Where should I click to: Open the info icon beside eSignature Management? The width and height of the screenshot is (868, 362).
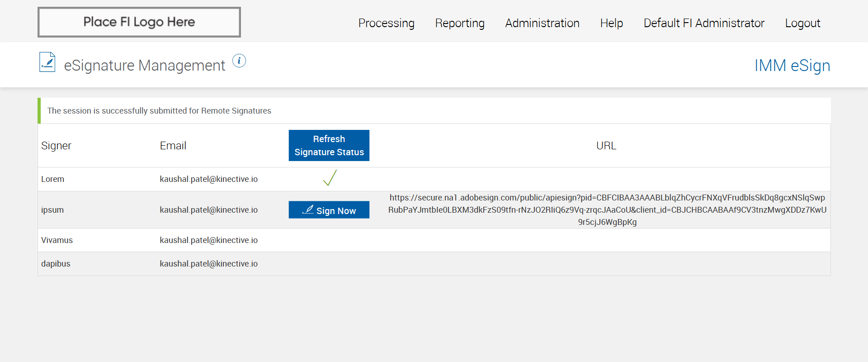point(239,61)
